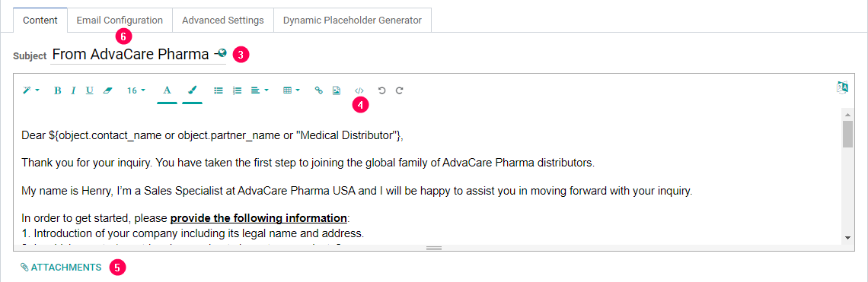
Task: Open the font color A swatch
Action: tap(168, 91)
